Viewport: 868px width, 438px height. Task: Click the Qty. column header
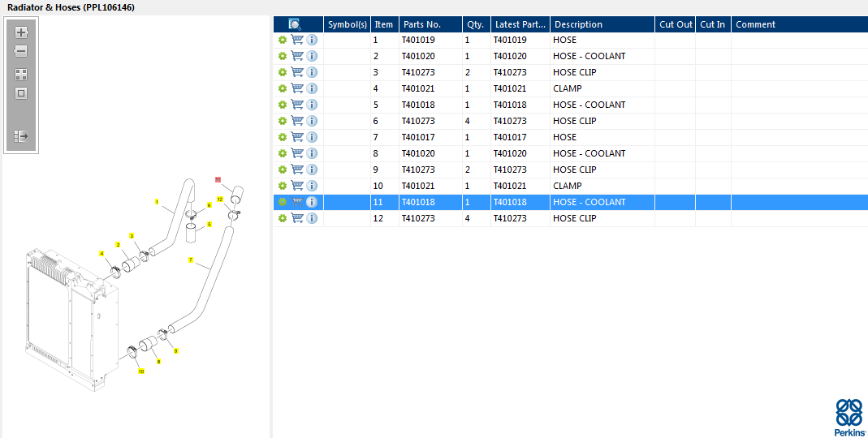(475, 24)
